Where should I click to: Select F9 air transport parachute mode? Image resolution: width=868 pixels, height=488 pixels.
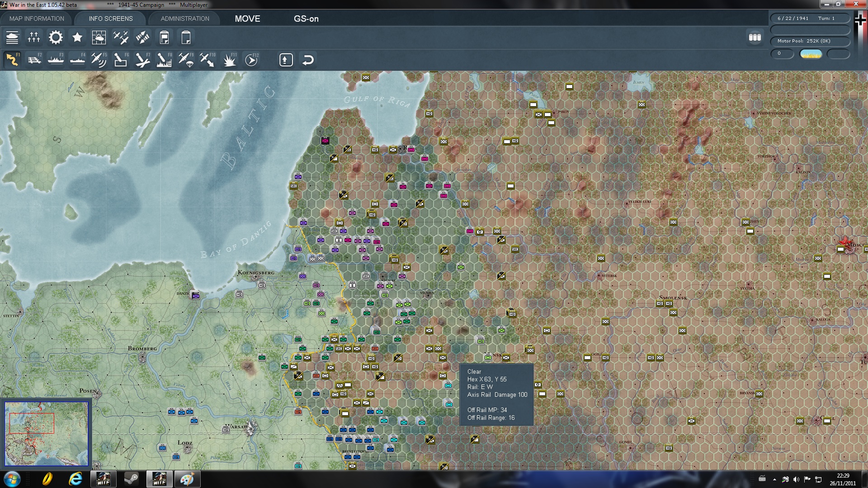point(186,60)
